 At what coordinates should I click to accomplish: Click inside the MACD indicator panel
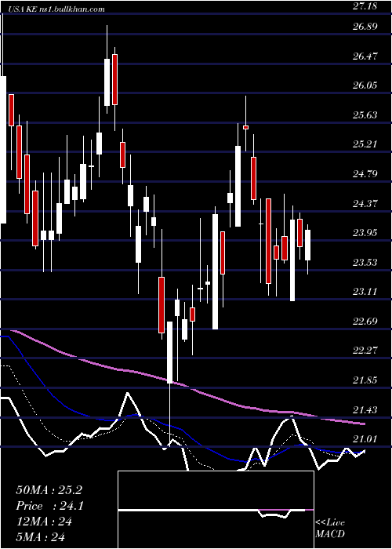point(216,510)
